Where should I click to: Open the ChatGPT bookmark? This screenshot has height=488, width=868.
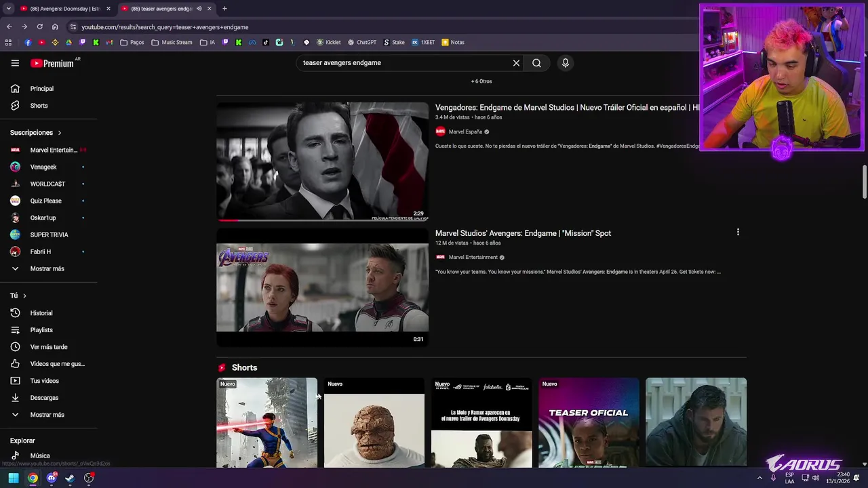[362, 42]
